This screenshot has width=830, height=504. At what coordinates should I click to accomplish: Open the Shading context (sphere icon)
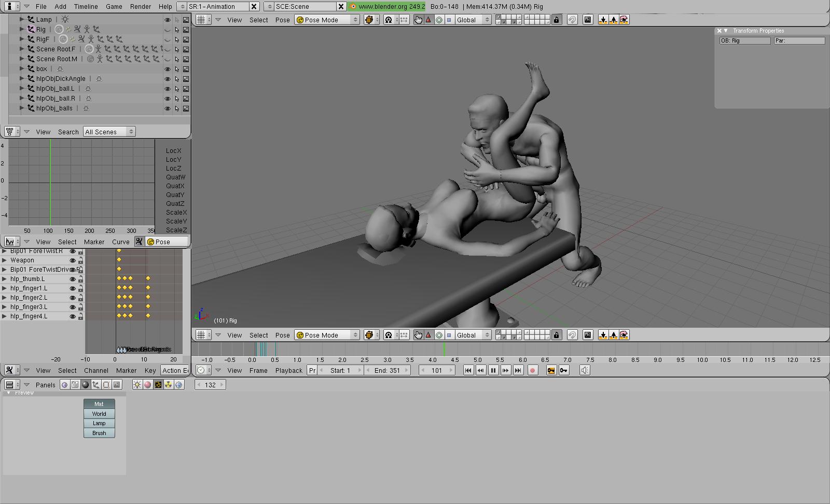(x=86, y=385)
